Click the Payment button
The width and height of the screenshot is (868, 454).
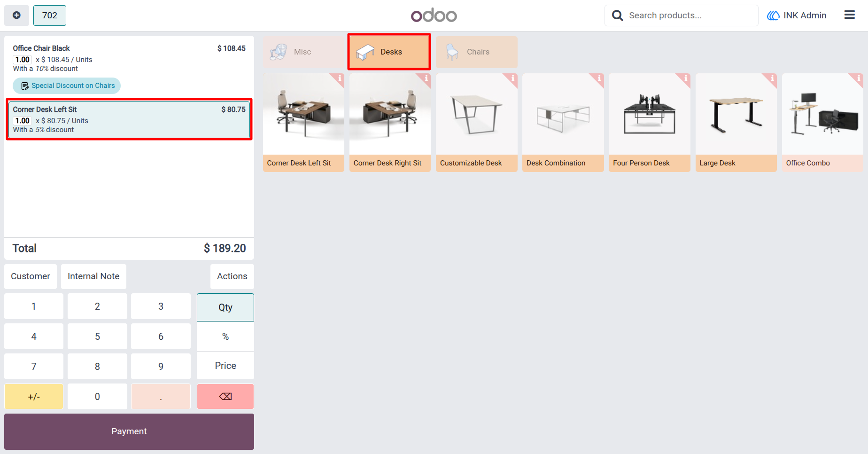(x=129, y=431)
